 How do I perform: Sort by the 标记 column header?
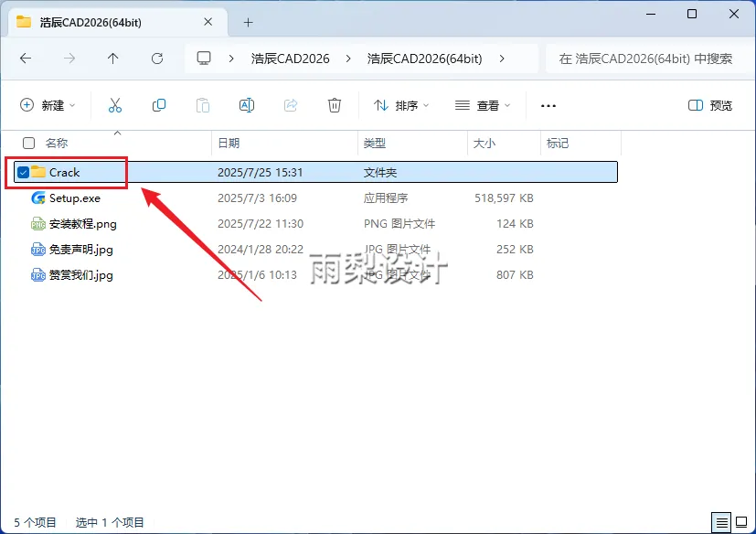[558, 144]
